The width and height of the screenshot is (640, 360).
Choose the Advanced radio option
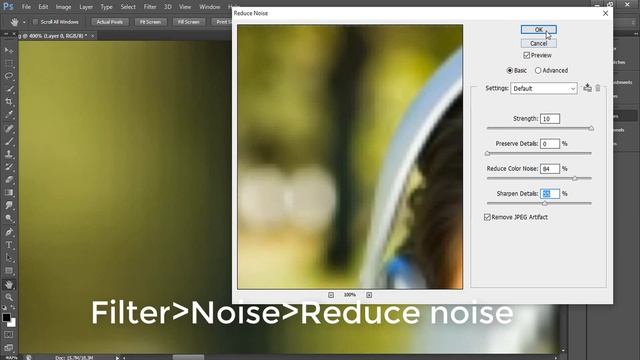(538, 70)
